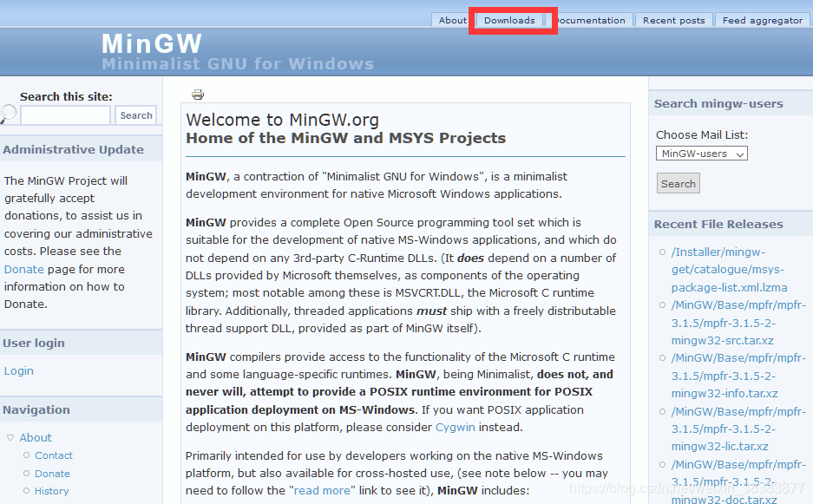Viewport: 813px width, 504px height.
Task: Open the Donate navigation tree link
Action: pos(52,474)
